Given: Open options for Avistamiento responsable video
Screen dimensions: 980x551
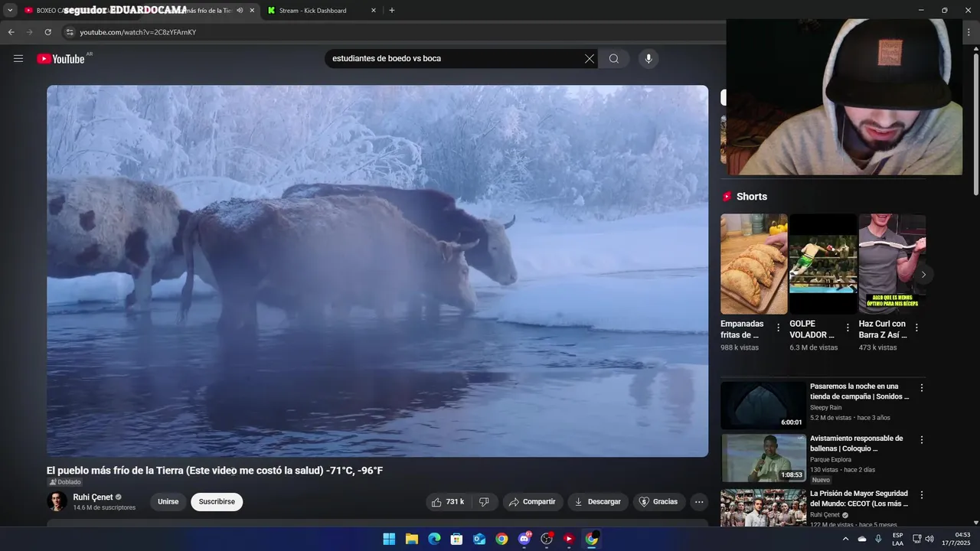Looking at the screenshot, I should [x=922, y=440].
